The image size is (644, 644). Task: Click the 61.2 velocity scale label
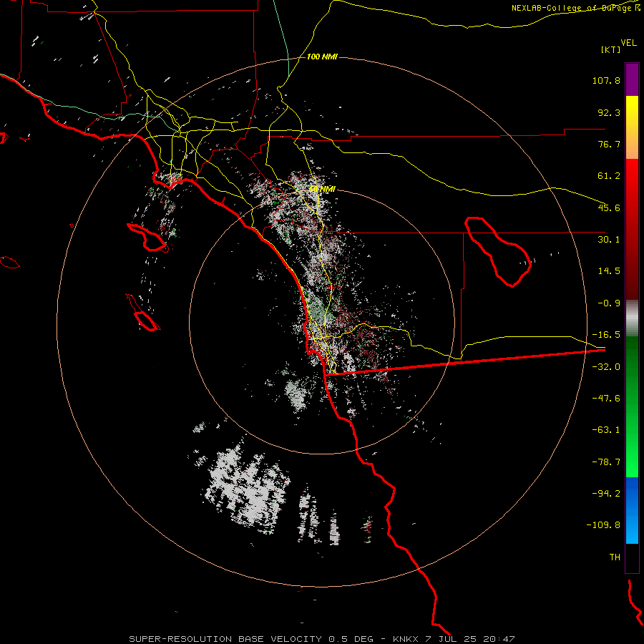pos(609,176)
